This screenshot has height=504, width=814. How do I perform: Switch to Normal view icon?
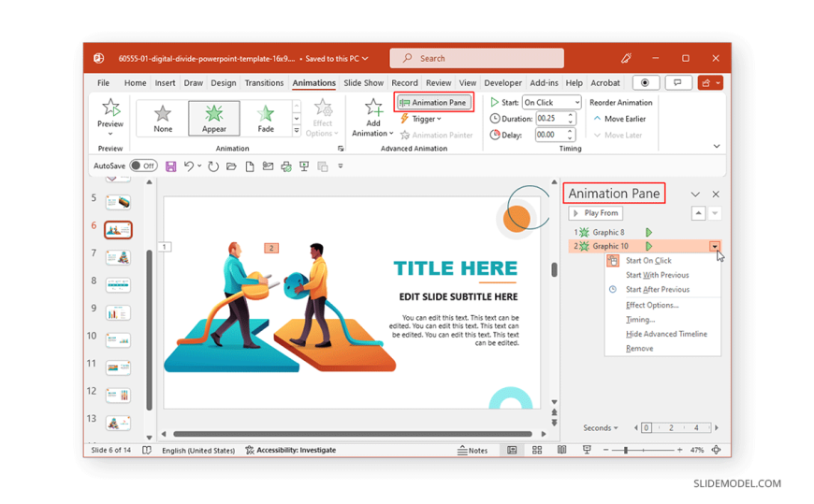click(512, 450)
